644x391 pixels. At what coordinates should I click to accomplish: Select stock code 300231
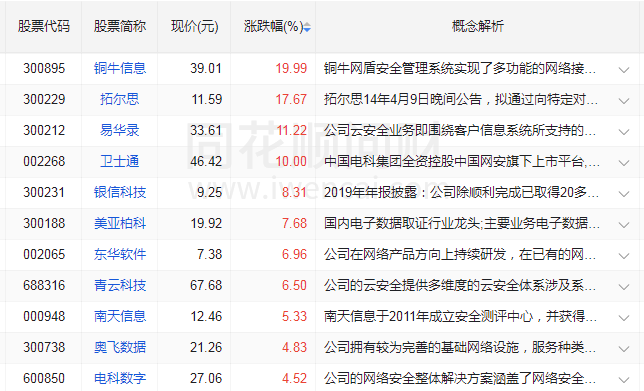(44, 192)
